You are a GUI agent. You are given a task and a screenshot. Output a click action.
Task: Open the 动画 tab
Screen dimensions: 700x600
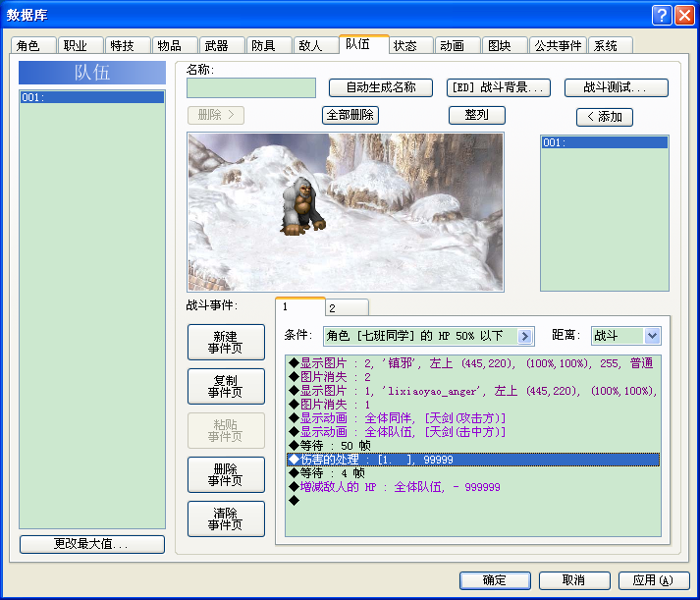tap(458, 45)
